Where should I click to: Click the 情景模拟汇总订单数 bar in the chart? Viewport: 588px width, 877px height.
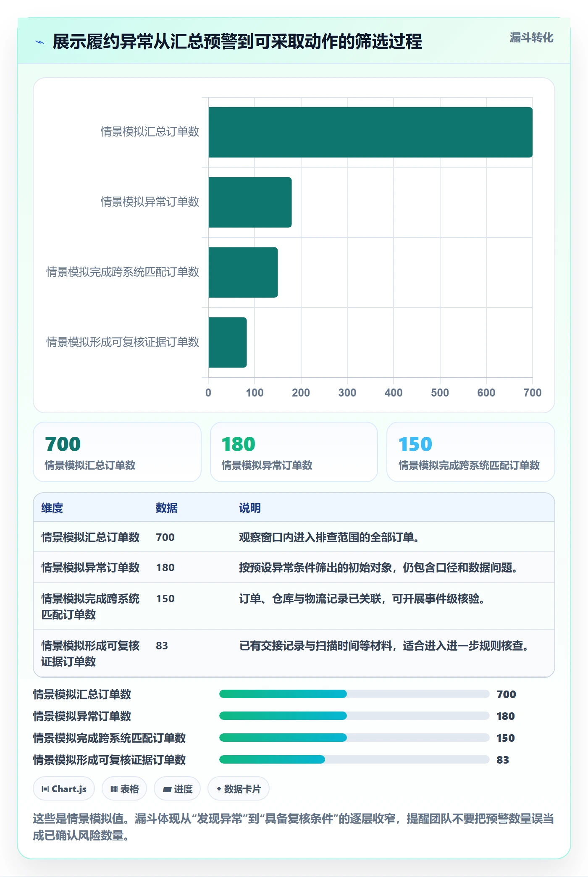pyautogui.click(x=370, y=132)
